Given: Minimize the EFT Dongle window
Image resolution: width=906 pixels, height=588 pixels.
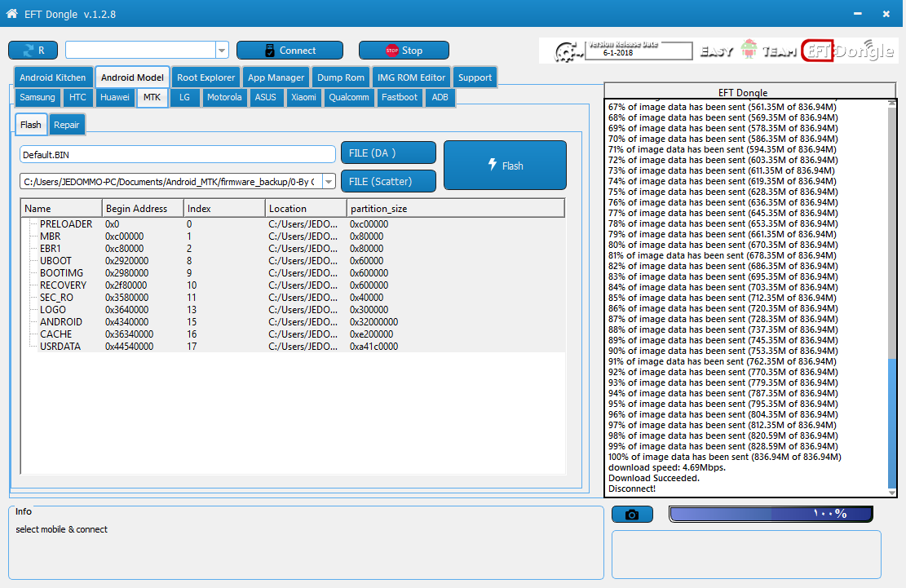Looking at the screenshot, I should (857, 13).
